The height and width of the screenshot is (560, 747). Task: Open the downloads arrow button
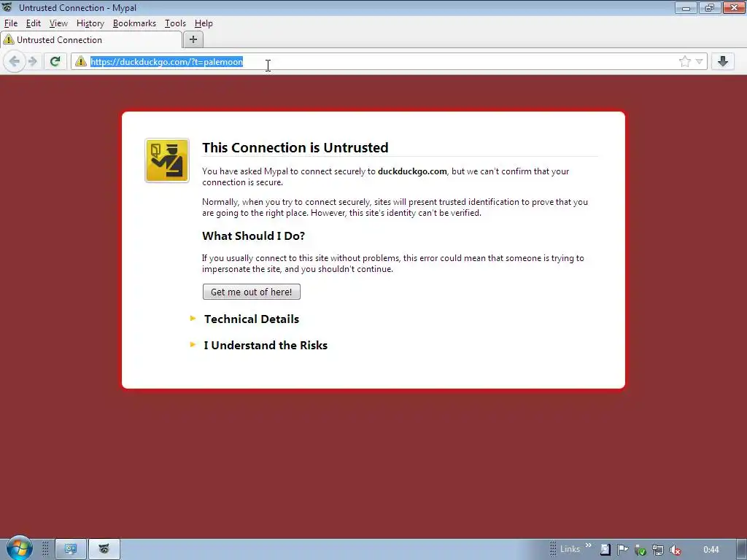(x=723, y=61)
